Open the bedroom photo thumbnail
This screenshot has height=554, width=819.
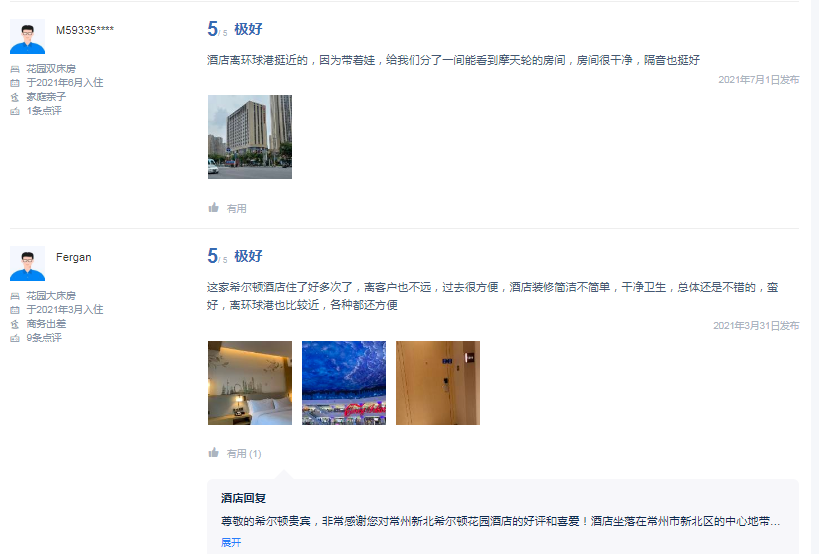pos(250,383)
